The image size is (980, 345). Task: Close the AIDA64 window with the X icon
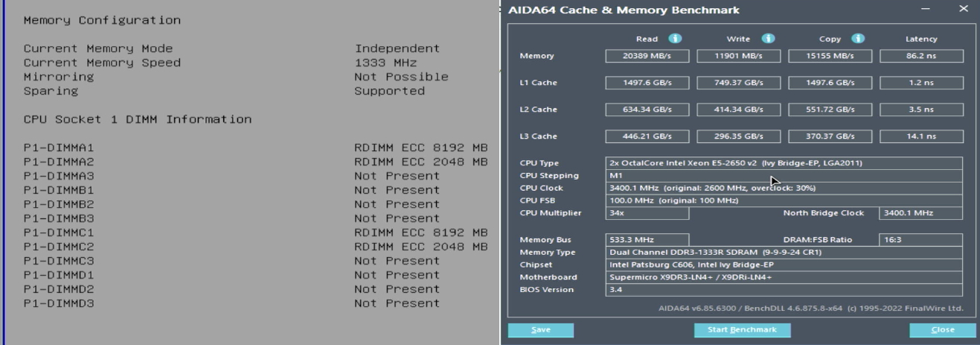pyautogui.click(x=964, y=10)
